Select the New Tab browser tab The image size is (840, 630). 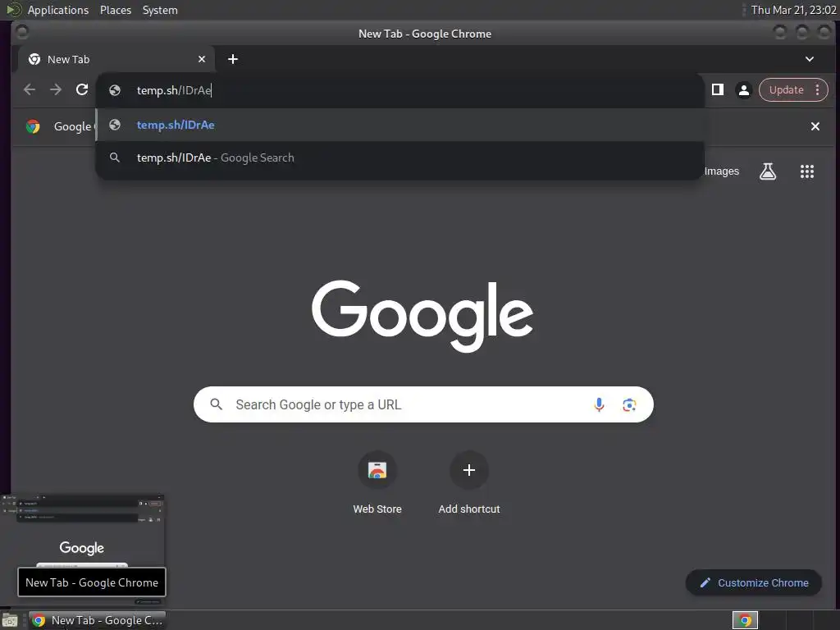(x=116, y=59)
